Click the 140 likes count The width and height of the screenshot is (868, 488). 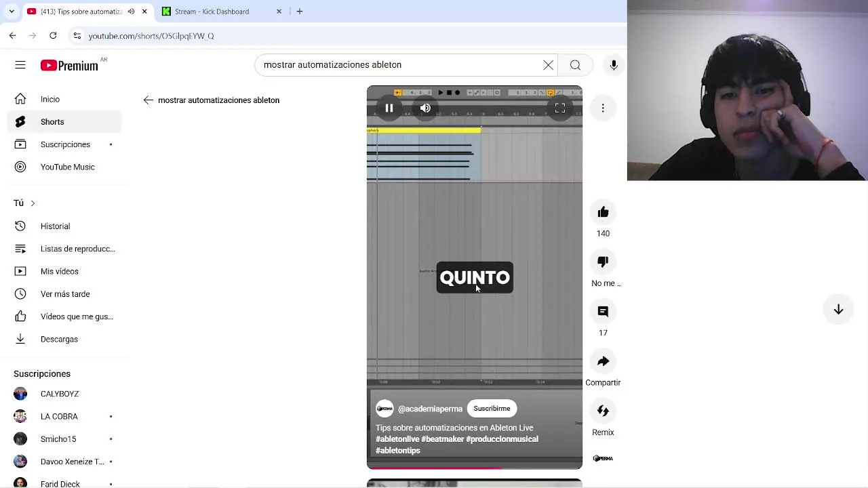pyautogui.click(x=603, y=234)
